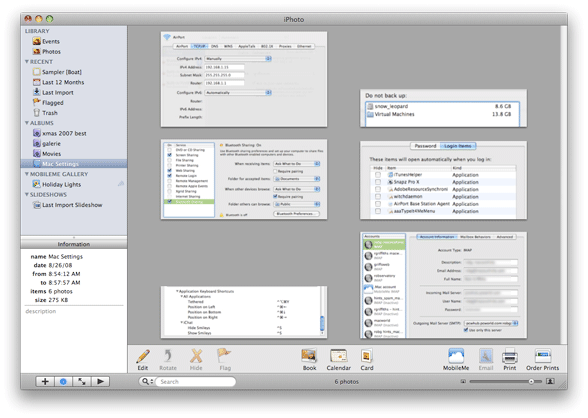Select the xmas 2007 best album
The image size is (588, 418).
(x=59, y=133)
